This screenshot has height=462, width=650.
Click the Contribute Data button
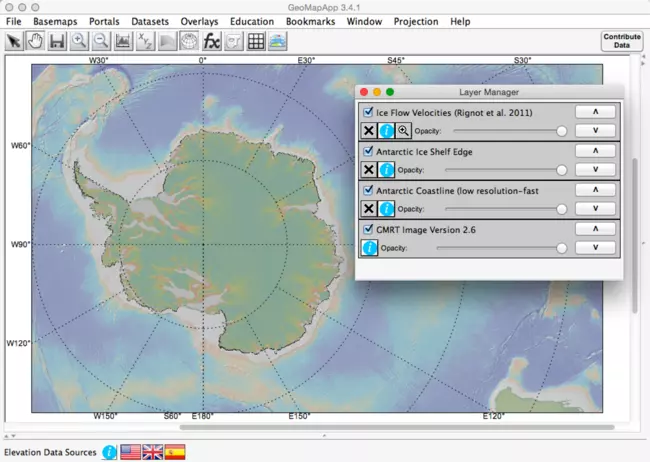click(x=621, y=41)
